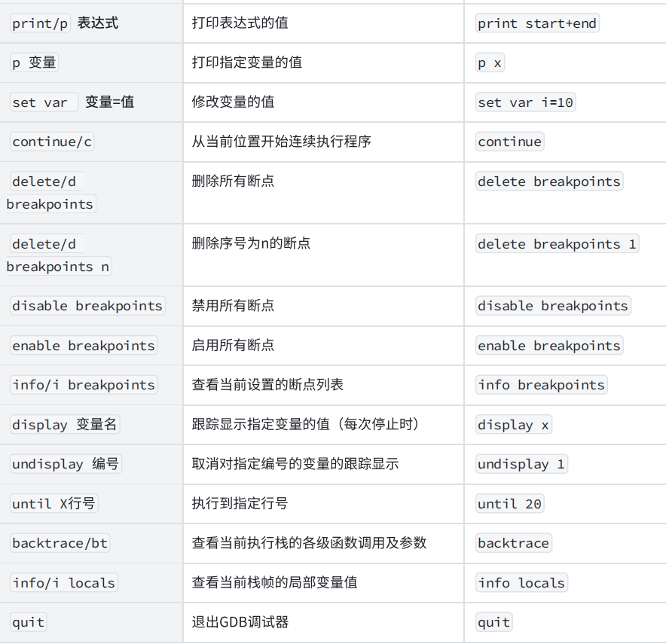Click the 'p x' example code
Image resolution: width=666 pixels, height=644 pixels.
490,63
